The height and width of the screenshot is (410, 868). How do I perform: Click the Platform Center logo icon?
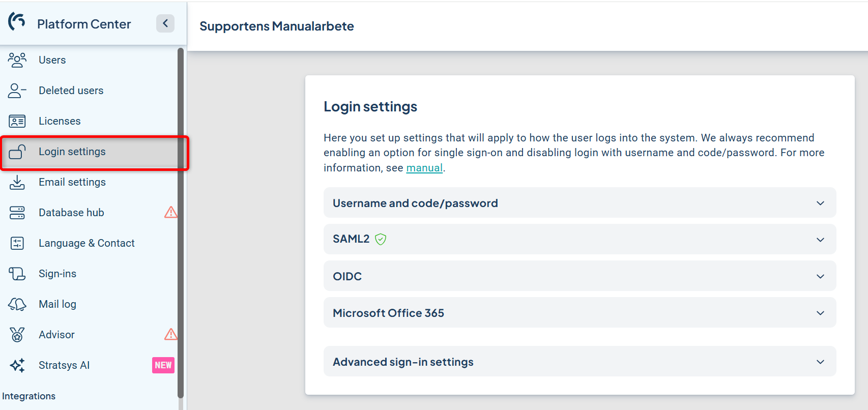point(17,22)
